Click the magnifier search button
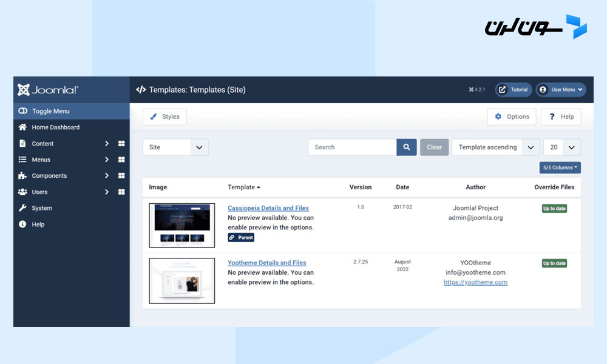The width and height of the screenshot is (607, 364). coord(407,147)
